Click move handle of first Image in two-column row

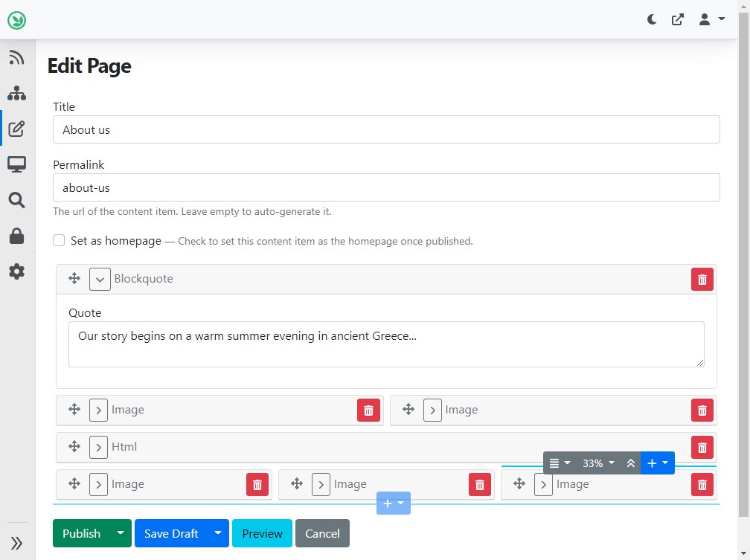(x=74, y=409)
